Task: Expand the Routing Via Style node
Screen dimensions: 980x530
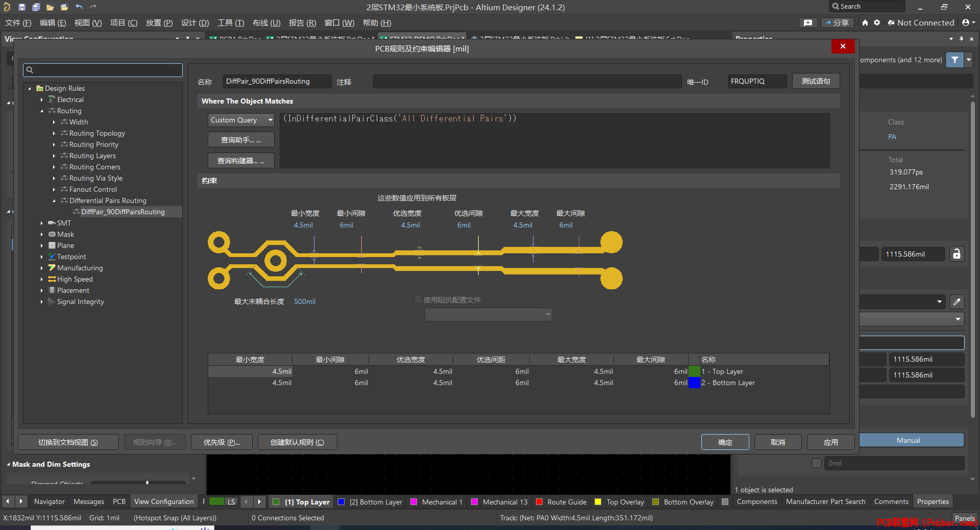Action: [54, 178]
